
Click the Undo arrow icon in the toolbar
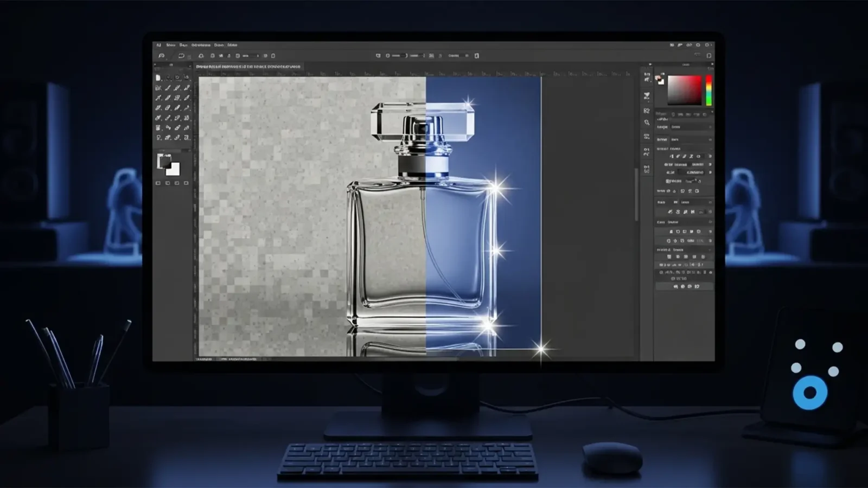point(181,55)
